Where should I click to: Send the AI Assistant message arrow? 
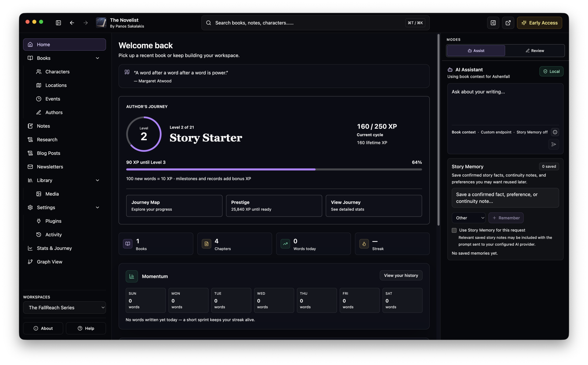[x=553, y=144]
